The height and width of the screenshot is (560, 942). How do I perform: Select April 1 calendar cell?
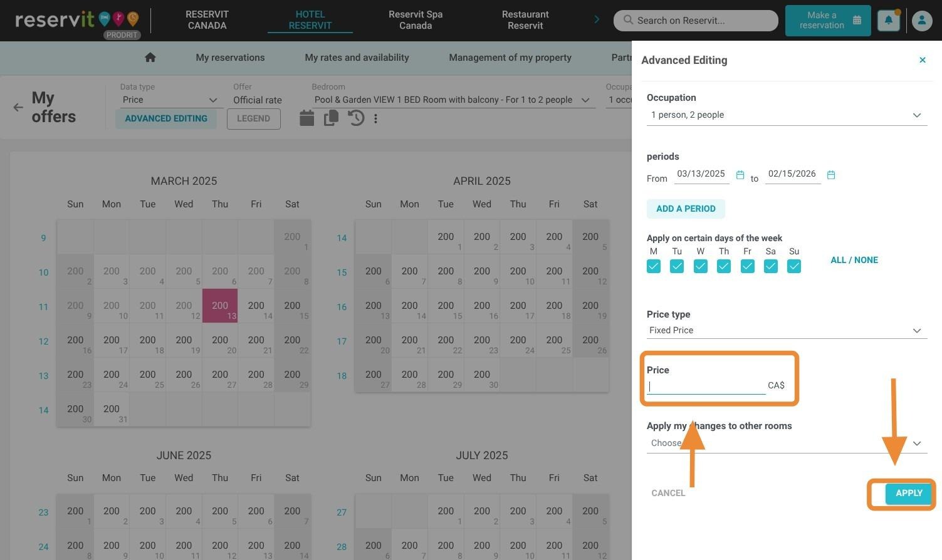click(x=446, y=237)
